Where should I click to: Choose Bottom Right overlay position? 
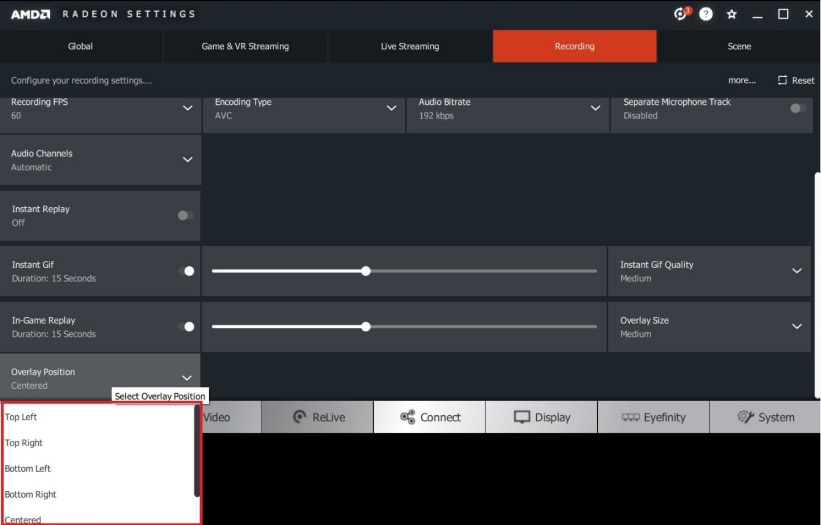[x=98, y=494]
